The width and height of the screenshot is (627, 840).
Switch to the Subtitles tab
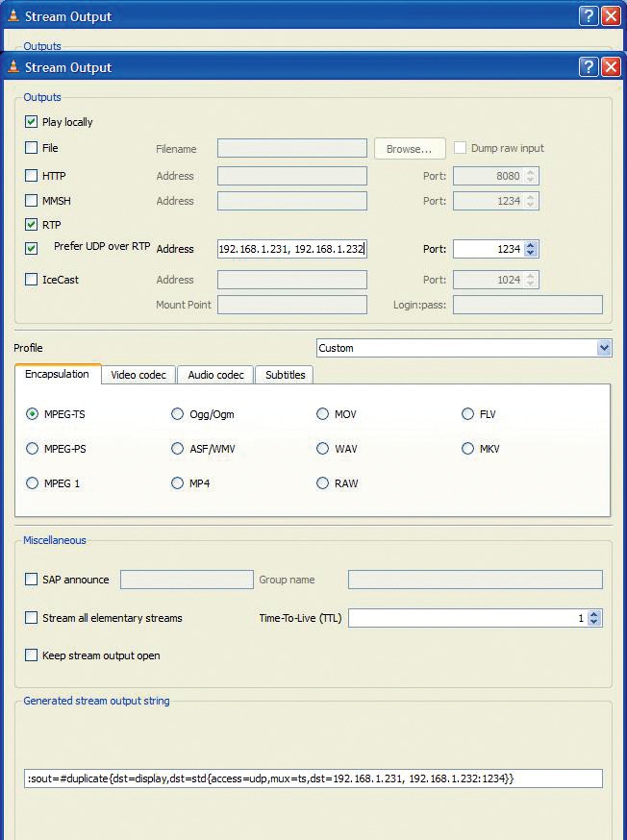[x=285, y=375]
